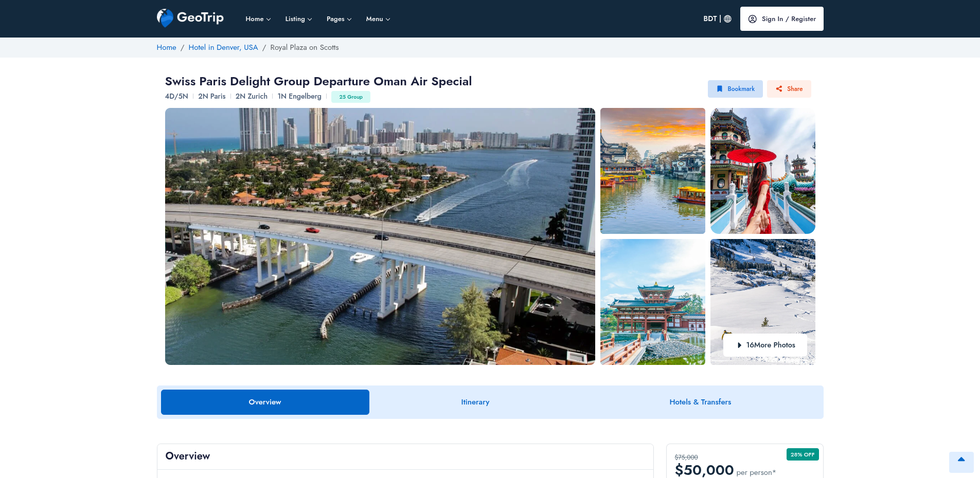Click the user icon in Sign In button
980x478 pixels.
[x=752, y=19]
